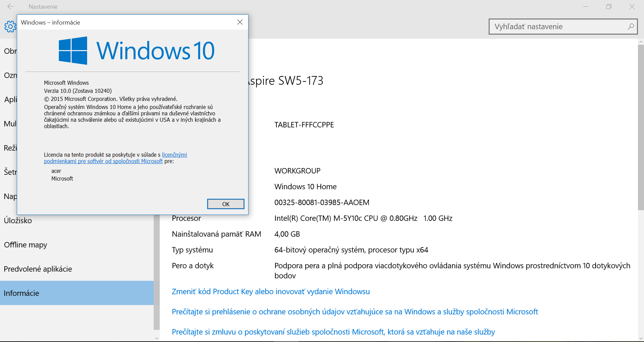Viewport: 644px width, 342px height.
Task: Click the 64-bitový operačný systém value
Action: click(351, 250)
